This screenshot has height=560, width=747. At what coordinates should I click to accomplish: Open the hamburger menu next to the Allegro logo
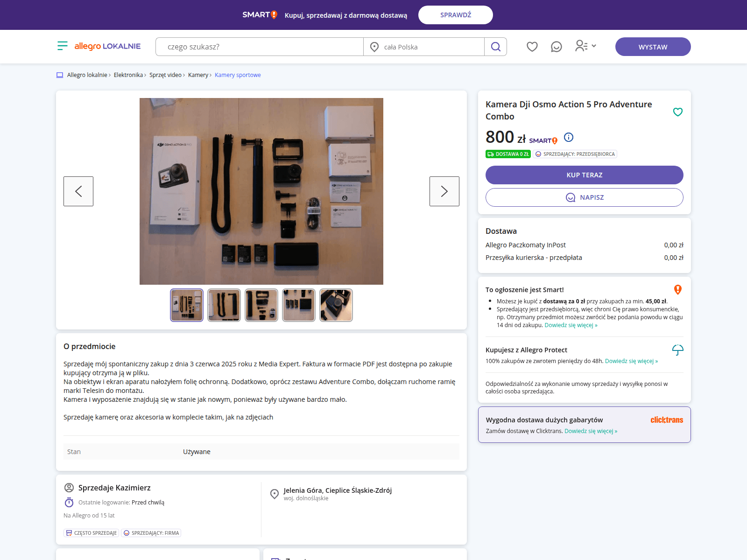pos(62,46)
